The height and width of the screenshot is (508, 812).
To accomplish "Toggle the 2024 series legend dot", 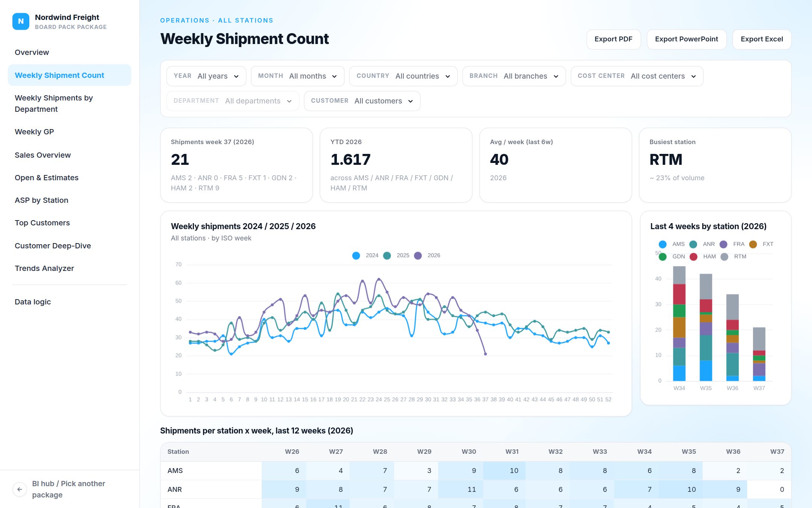I will [356, 256].
